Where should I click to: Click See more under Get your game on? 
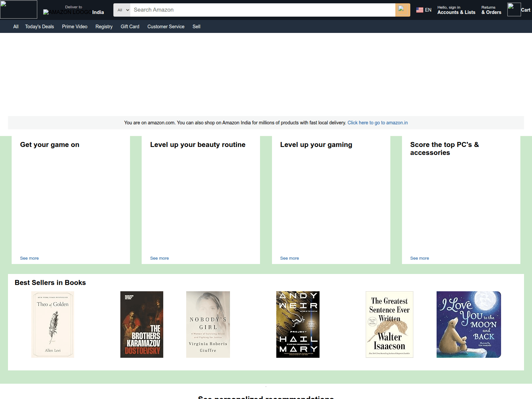click(29, 258)
